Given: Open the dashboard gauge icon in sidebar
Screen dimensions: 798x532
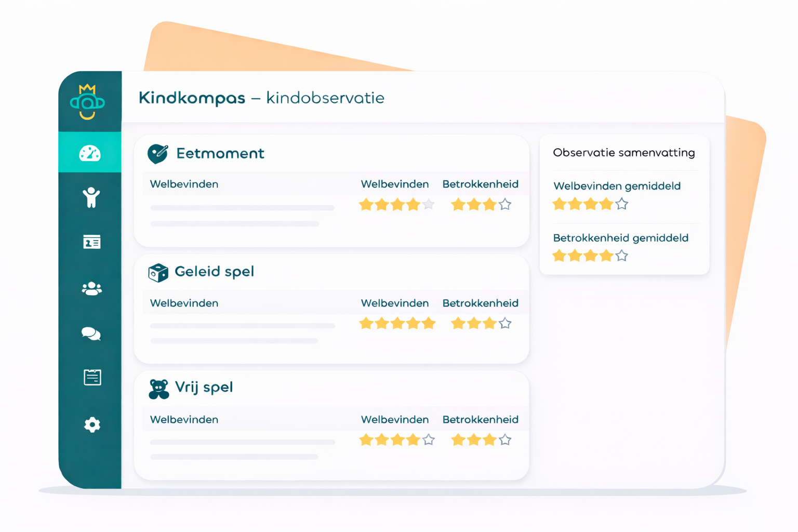Looking at the screenshot, I should [x=90, y=153].
